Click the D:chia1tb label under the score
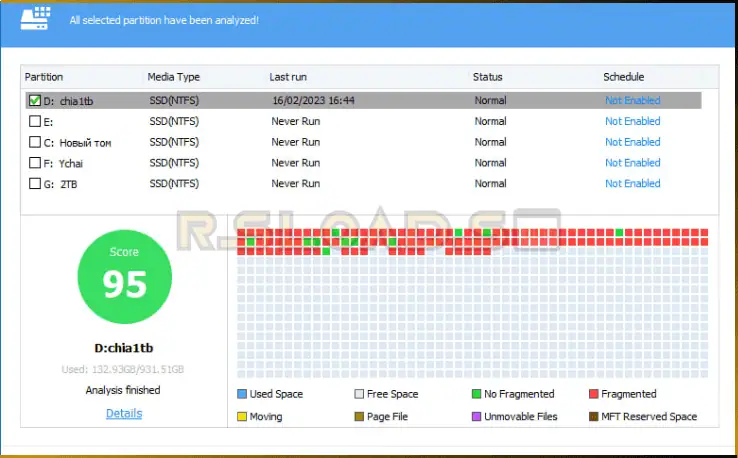This screenshot has height=458, width=738. click(124, 348)
